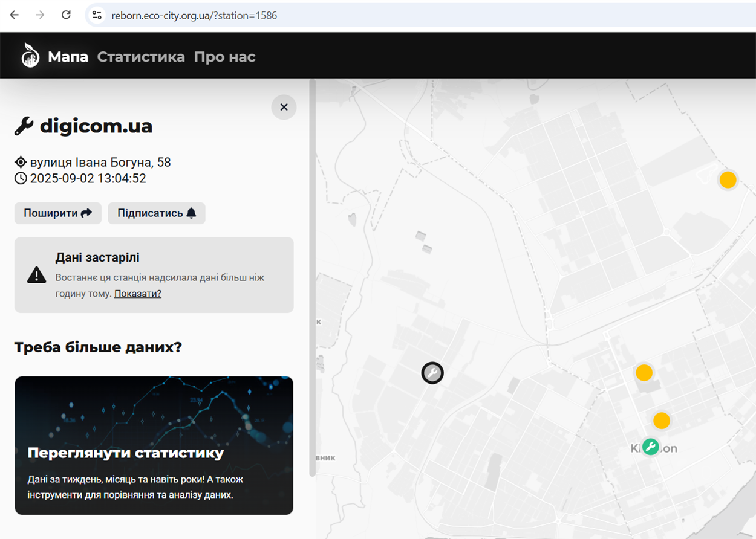Screen dimensions: 756x539
Task: Click the digicom.ua station title
Action: pos(96,126)
